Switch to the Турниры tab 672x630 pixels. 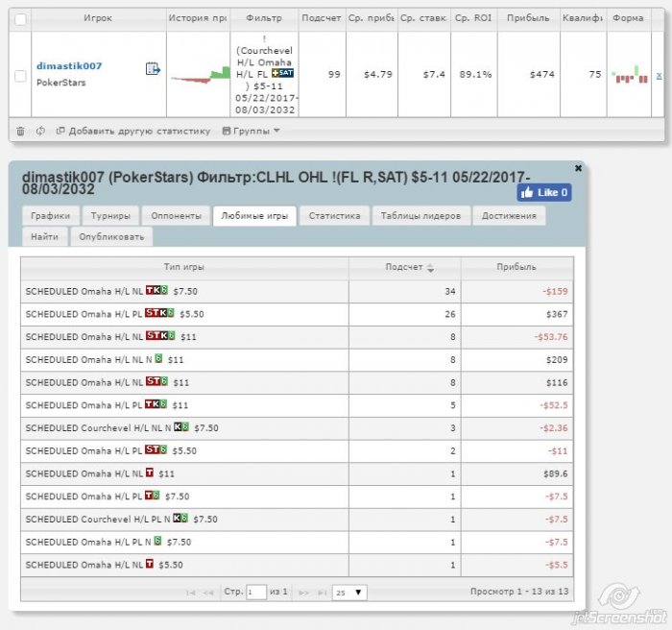(112, 216)
